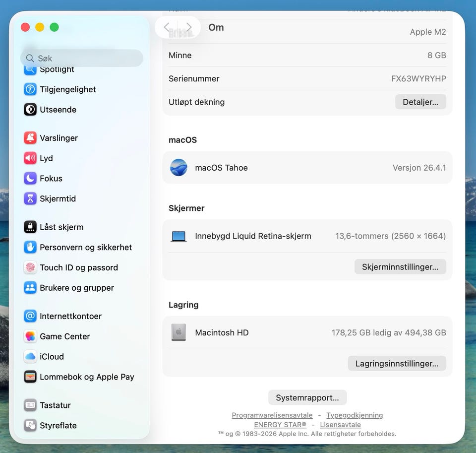Open Skjerminnstillinger... button
Screen dimensions: 476x453
coord(400,267)
